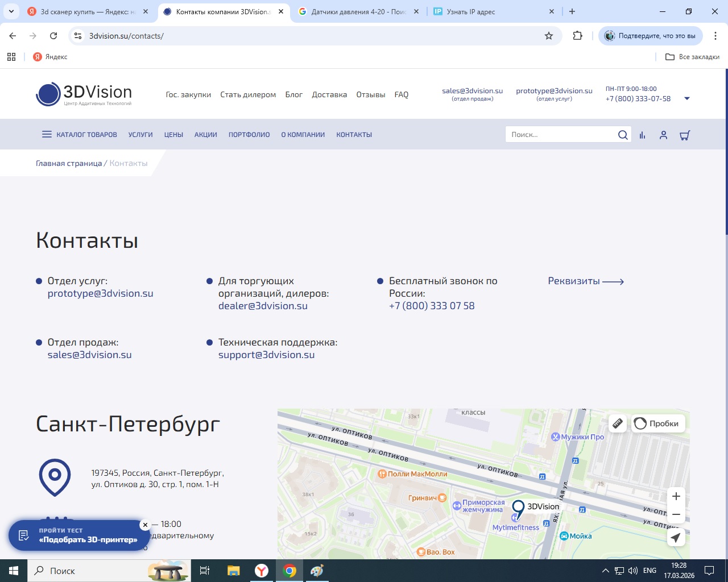728x582 pixels.
Task: Zoom out on the map
Action: (676, 514)
